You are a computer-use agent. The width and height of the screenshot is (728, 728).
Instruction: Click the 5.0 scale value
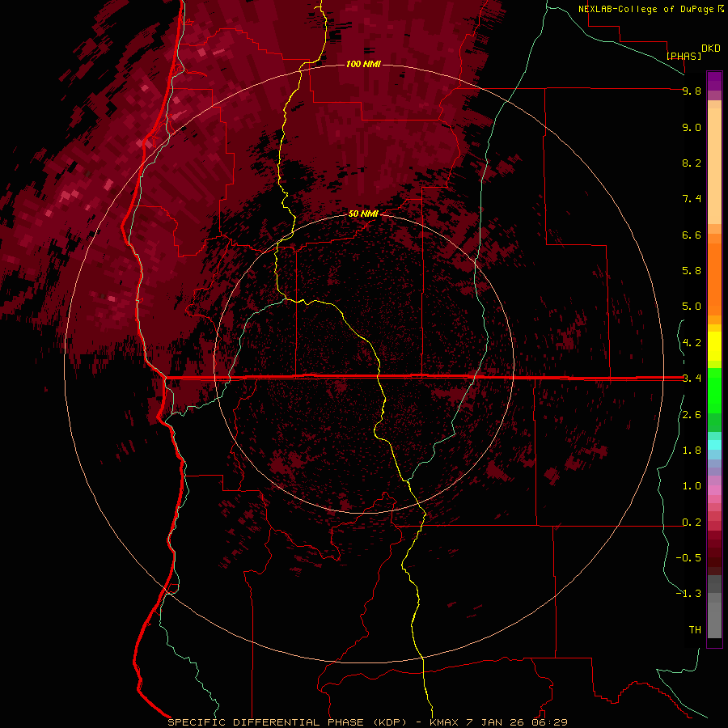pos(692,307)
